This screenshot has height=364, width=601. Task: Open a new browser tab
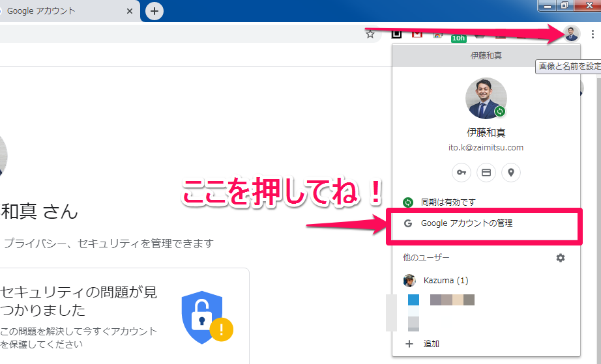pos(154,11)
